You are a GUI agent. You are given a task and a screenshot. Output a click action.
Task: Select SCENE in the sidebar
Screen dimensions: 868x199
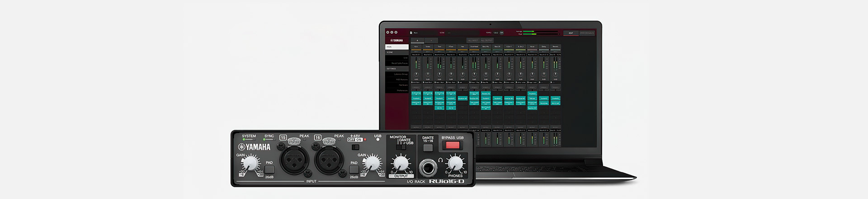coord(396,52)
